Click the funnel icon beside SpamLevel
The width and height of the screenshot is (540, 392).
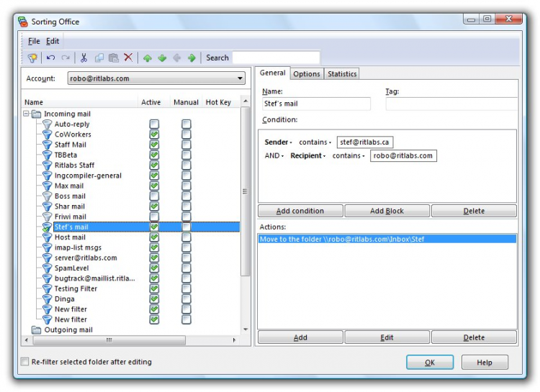tap(47, 268)
